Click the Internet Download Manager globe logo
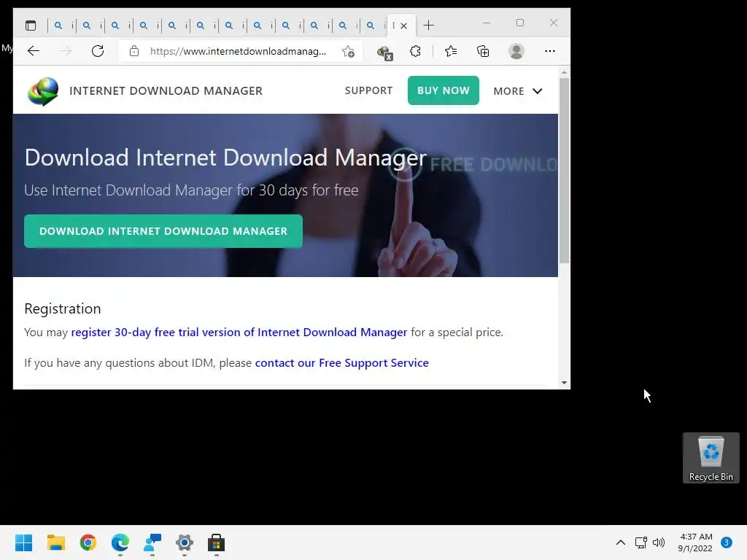 coord(43,91)
